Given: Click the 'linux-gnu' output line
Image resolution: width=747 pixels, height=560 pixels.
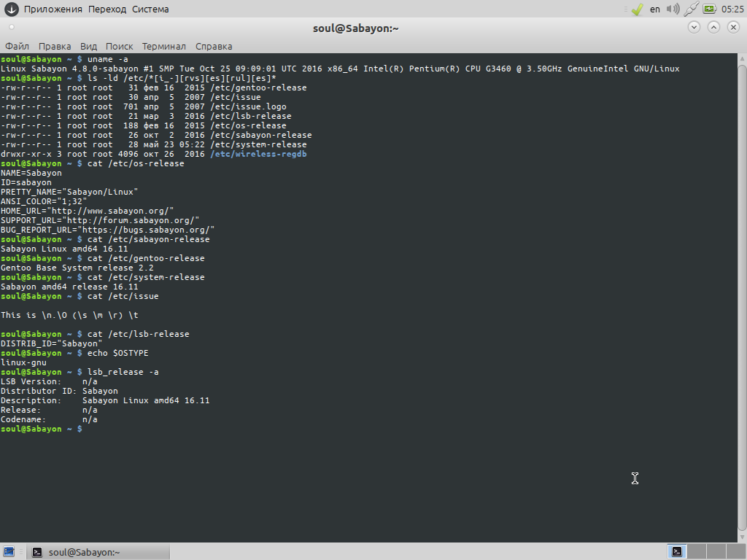Looking at the screenshot, I should click(x=23, y=363).
